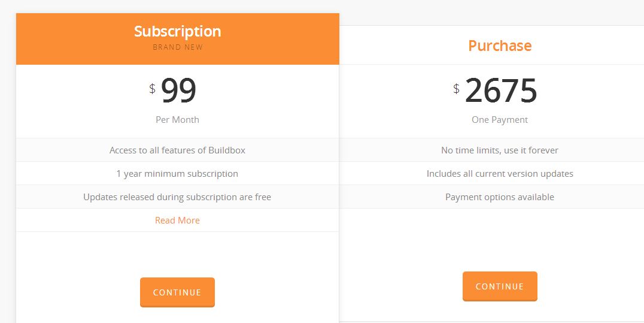The image size is (644, 323).
Task: Click Continue under the Subscription plan
Action: [x=177, y=292]
